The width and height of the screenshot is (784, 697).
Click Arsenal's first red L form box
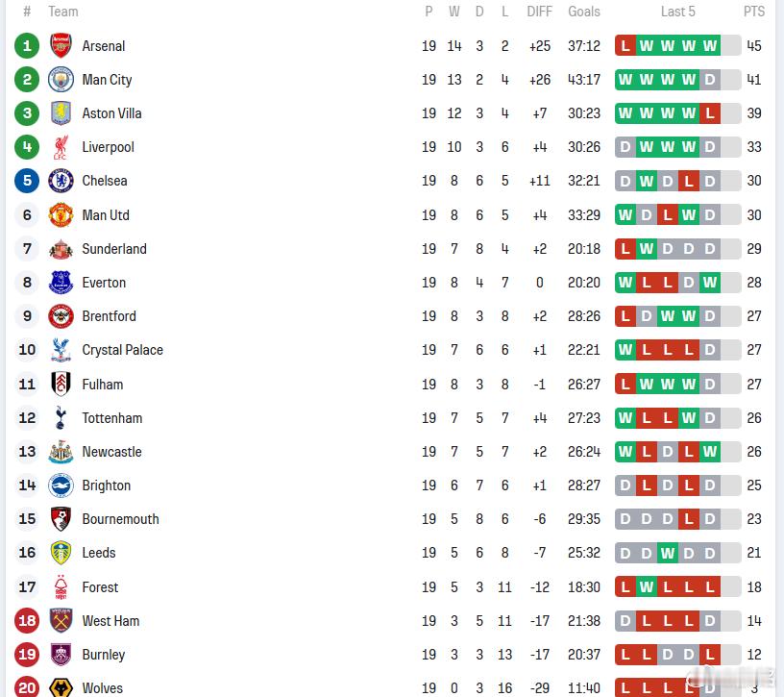tap(625, 46)
